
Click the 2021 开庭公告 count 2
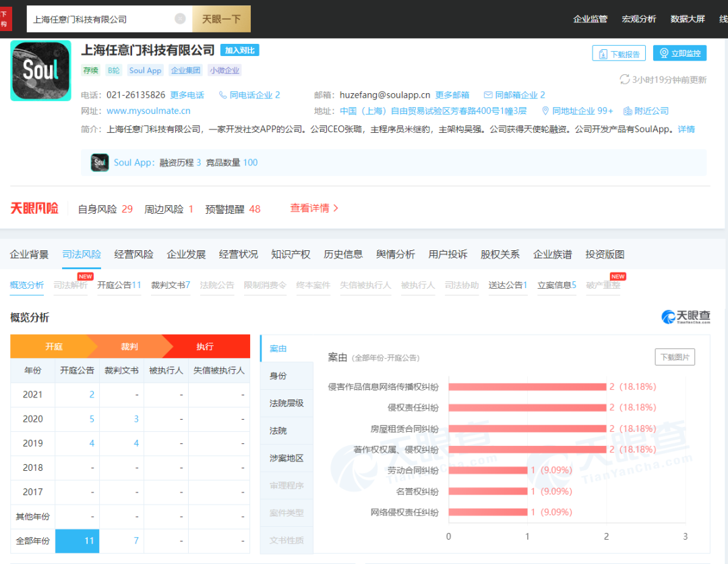coord(92,395)
